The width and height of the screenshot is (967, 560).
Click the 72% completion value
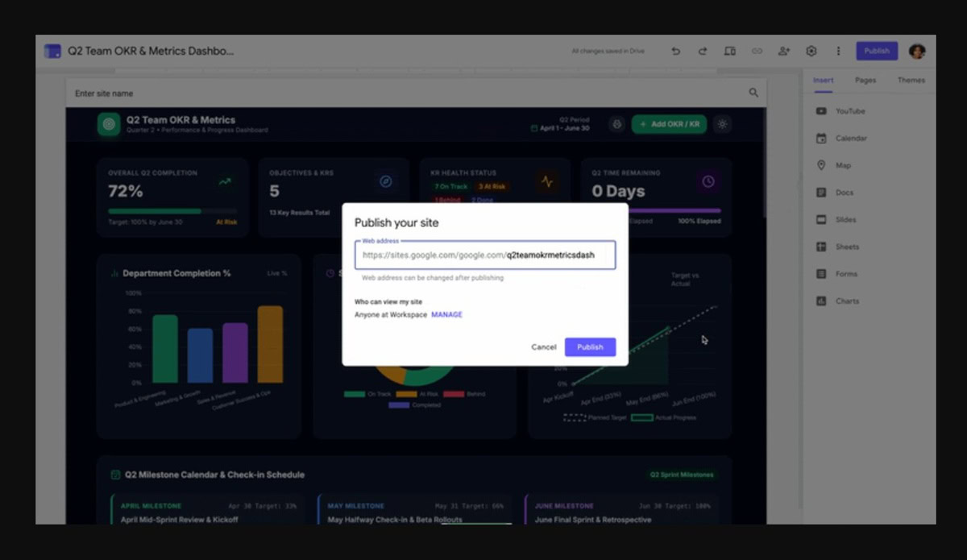(126, 192)
